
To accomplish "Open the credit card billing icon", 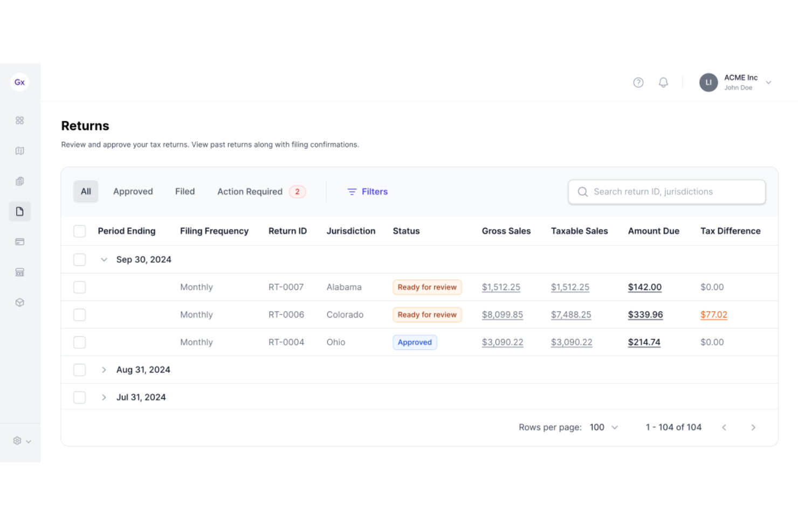I will pos(19,241).
